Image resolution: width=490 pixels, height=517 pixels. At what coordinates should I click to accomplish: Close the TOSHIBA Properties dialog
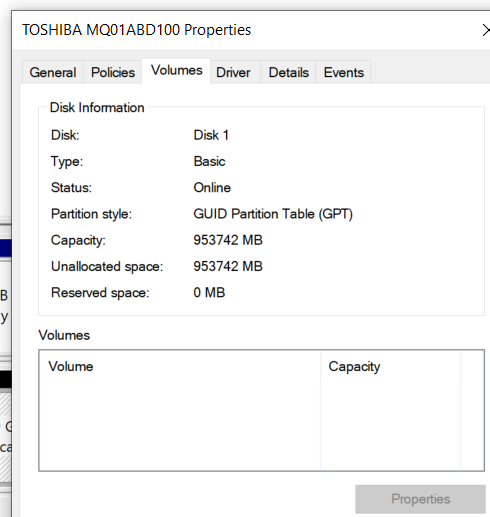click(x=486, y=30)
